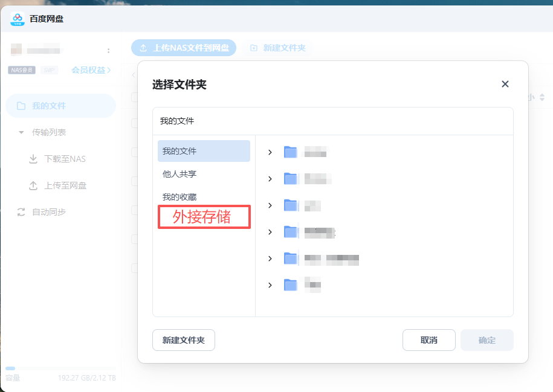
Task: Click the 上传NAS文件到网盘 button
Action: [184, 48]
